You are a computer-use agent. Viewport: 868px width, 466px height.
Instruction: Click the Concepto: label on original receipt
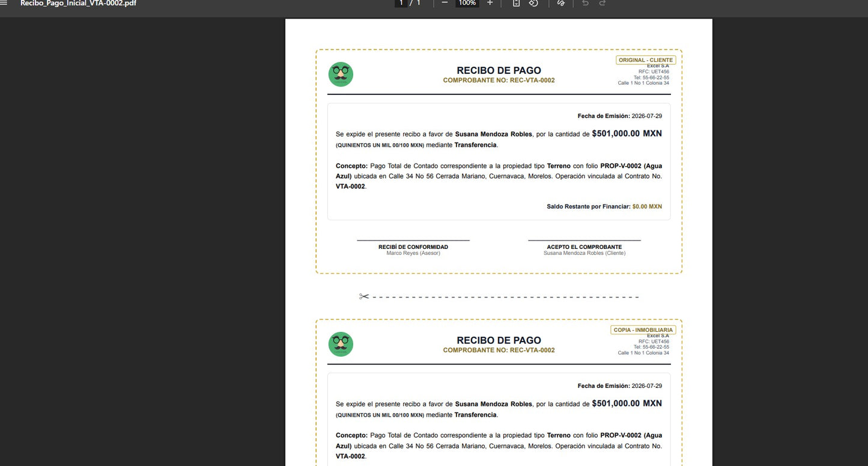pyautogui.click(x=351, y=165)
